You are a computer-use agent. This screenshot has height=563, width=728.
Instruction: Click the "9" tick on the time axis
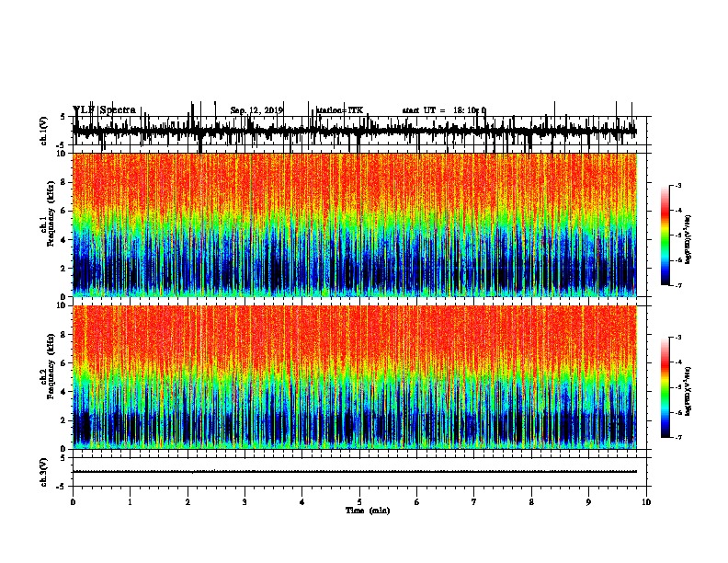pyautogui.click(x=588, y=502)
